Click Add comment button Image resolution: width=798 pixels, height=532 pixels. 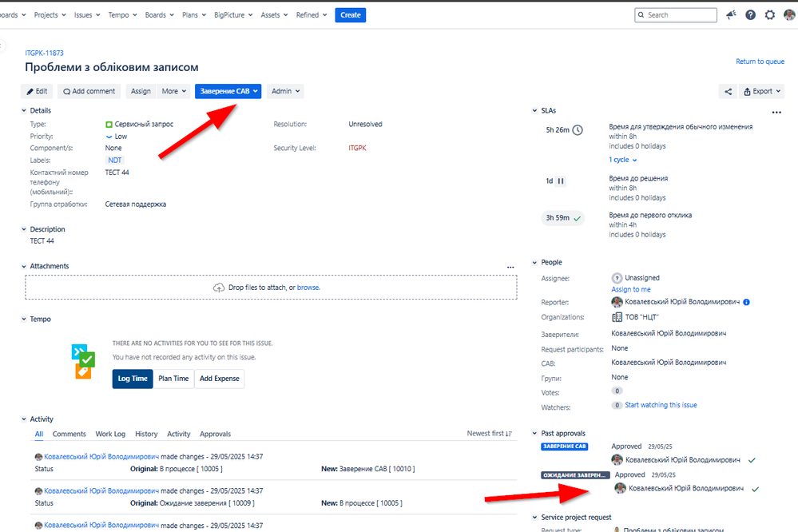click(x=89, y=91)
